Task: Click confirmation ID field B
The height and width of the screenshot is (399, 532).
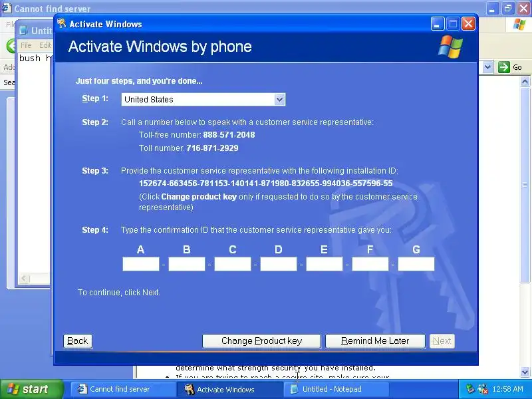Action: (187, 264)
